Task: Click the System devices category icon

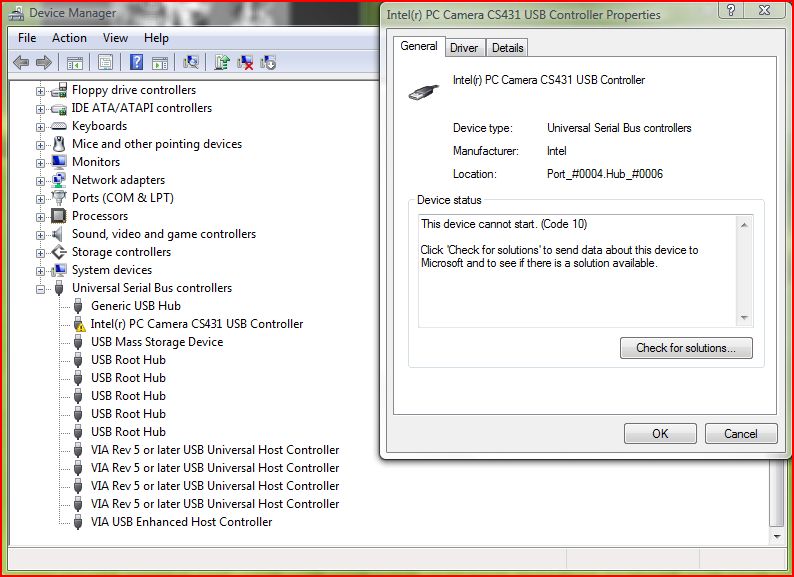Action: (x=59, y=270)
